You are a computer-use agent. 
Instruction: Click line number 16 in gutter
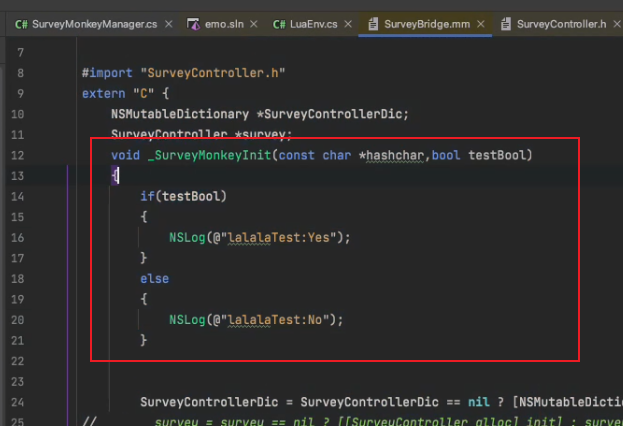[17, 238]
